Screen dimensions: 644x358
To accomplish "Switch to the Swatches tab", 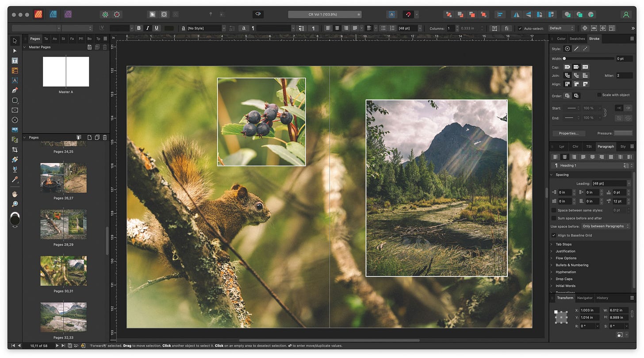I will 577,38.
